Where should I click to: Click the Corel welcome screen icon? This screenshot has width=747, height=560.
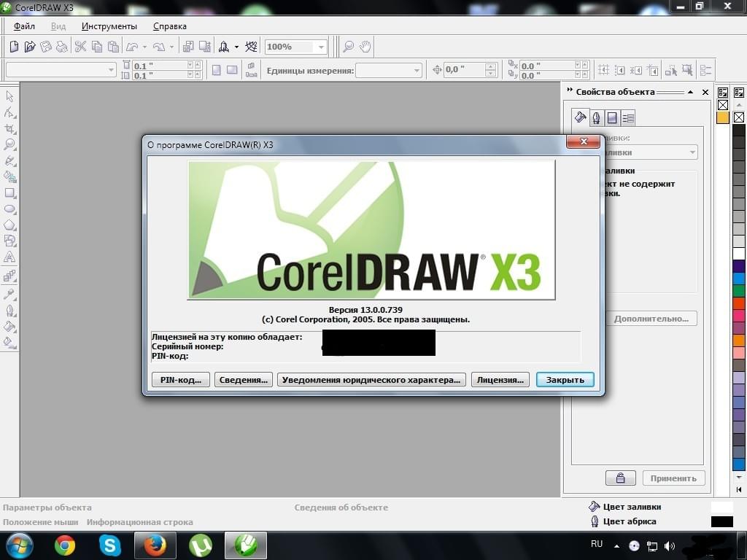tap(251, 47)
